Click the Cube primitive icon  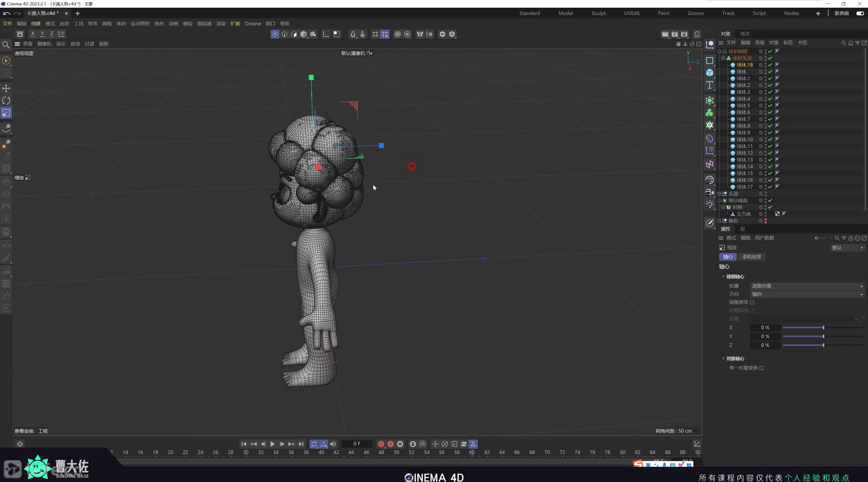(709, 73)
